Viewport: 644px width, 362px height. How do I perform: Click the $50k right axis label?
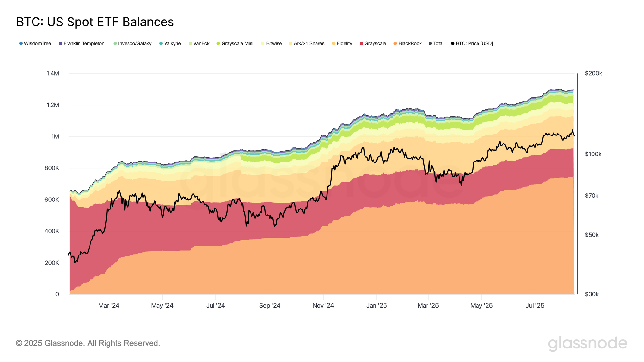pyautogui.click(x=592, y=235)
